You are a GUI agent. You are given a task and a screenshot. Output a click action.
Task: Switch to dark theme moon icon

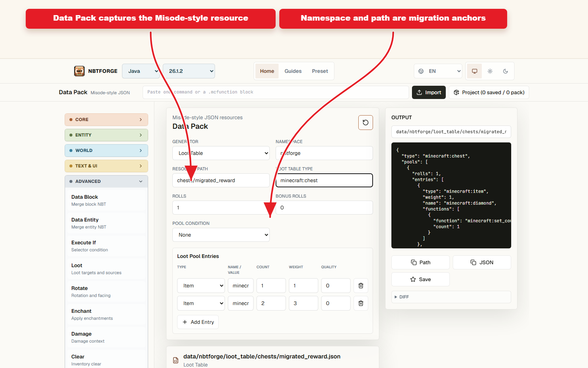pos(505,71)
